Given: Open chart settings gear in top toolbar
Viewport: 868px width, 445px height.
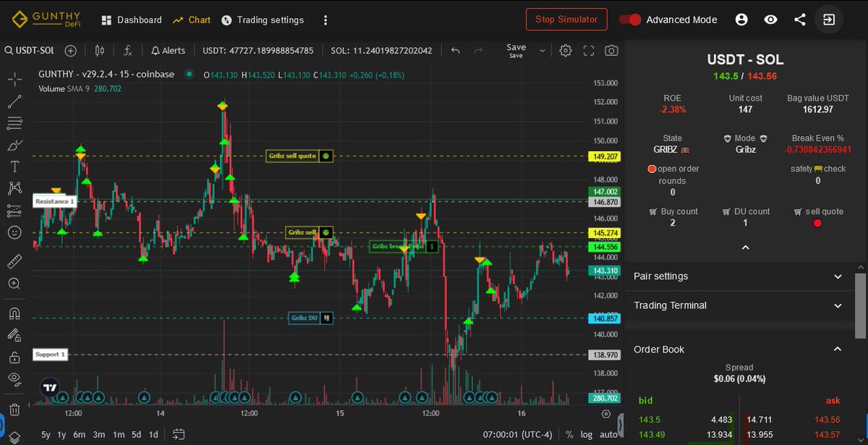Looking at the screenshot, I should tap(566, 51).
